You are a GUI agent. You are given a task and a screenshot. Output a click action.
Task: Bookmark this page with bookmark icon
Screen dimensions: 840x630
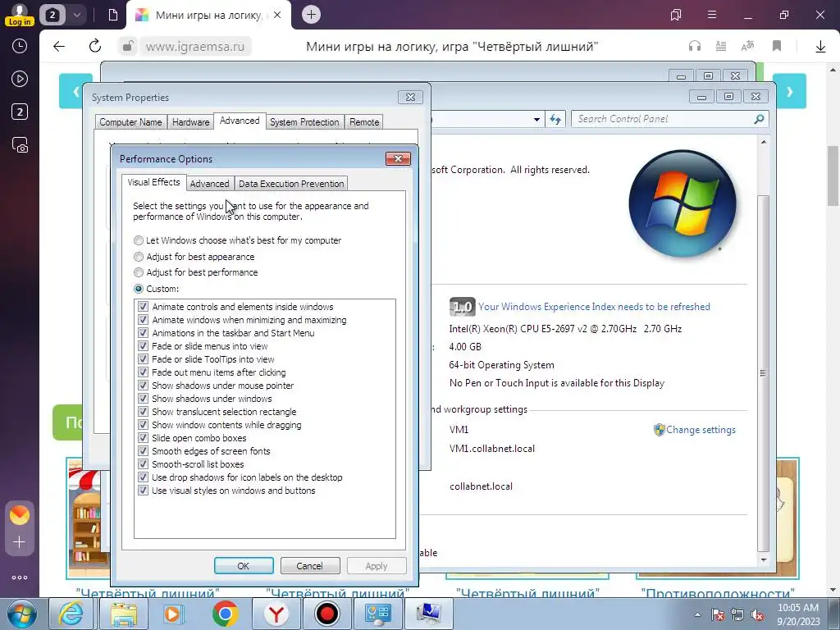tap(777, 46)
